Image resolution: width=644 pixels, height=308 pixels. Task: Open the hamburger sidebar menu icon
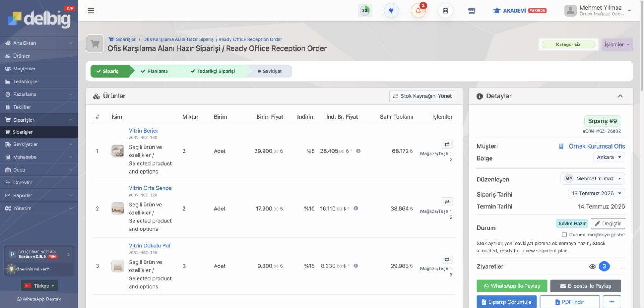click(x=91, y=11)
